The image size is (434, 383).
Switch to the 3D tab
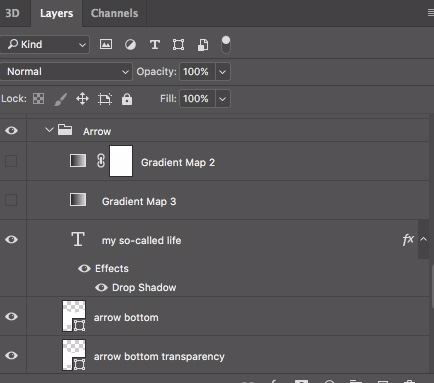[x=12, y=13]
